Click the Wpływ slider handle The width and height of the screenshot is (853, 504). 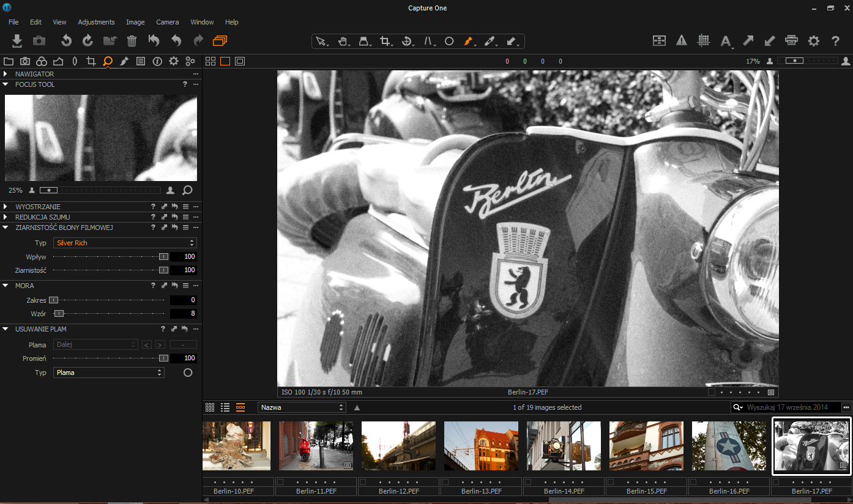(163, 257)
